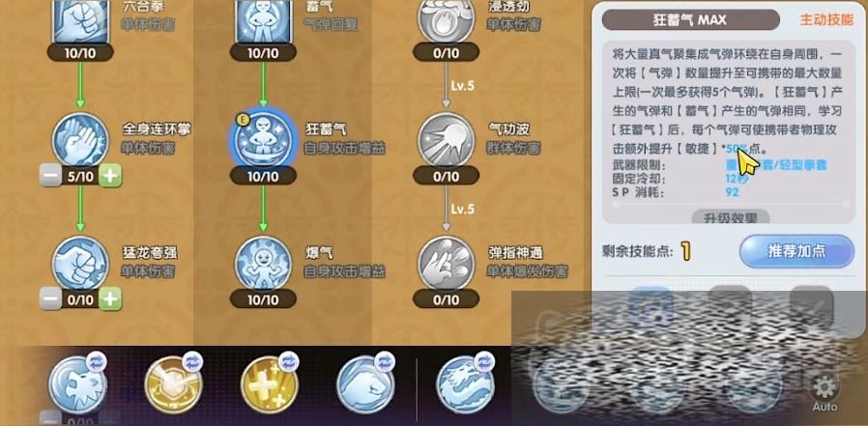Expand the 升级效果 section
The image size is (868, 426).
731,217
